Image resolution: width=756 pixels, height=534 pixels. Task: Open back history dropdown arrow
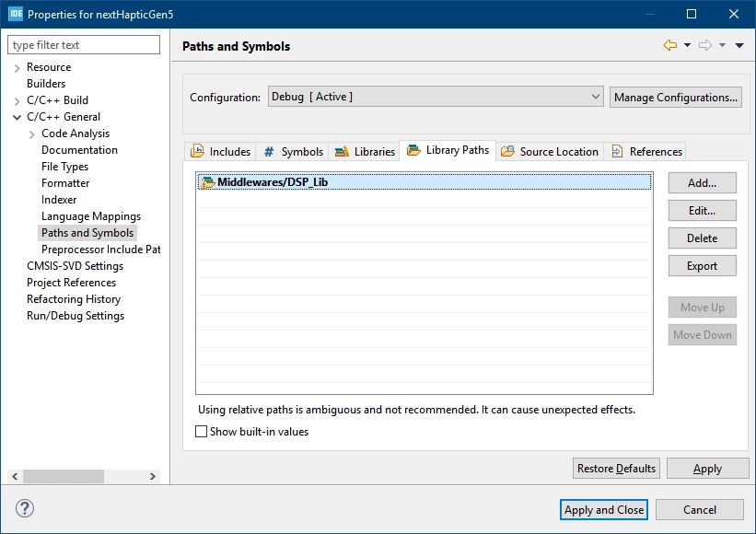click(x=687, y=45)
